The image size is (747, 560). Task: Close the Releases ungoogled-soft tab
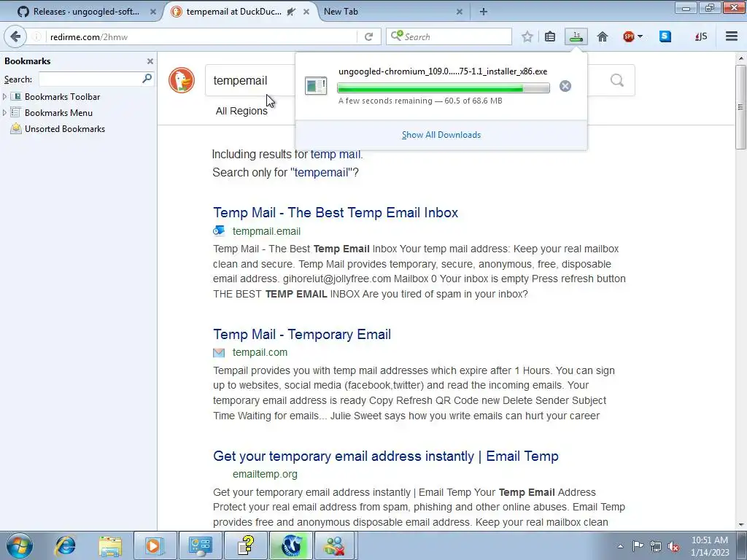tap(153, 12)
